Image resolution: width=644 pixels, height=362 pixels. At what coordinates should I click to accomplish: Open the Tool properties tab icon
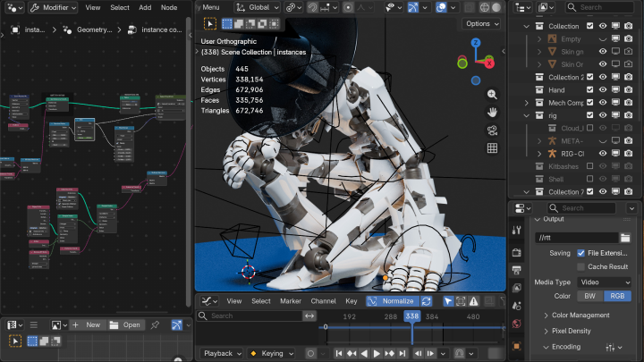[x=516, y=231]
